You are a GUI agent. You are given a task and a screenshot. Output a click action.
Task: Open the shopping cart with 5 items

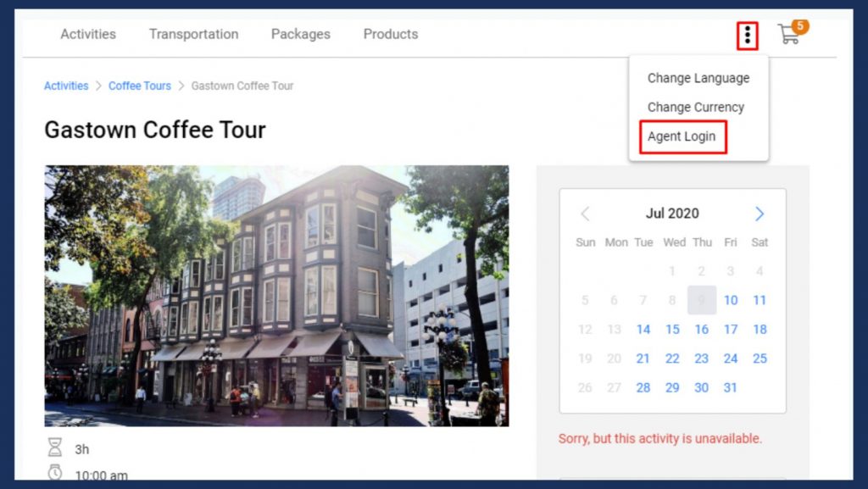pos(790,36)
